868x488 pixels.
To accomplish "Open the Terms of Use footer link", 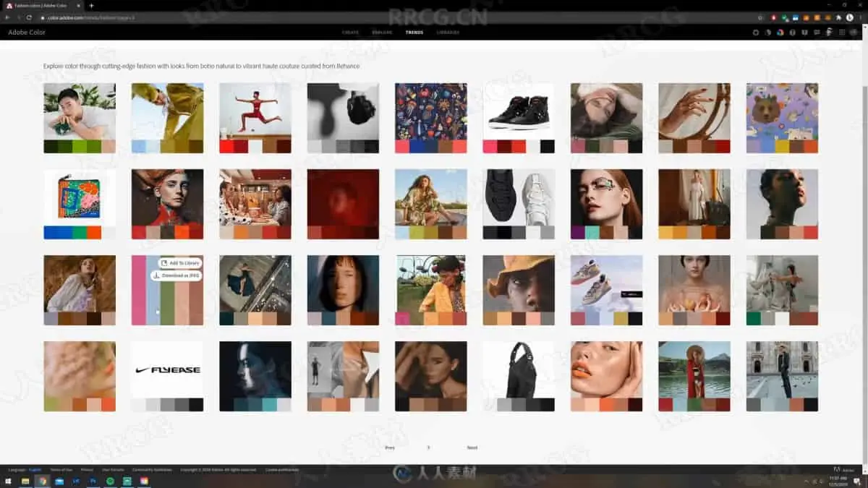I will point(61,470).
